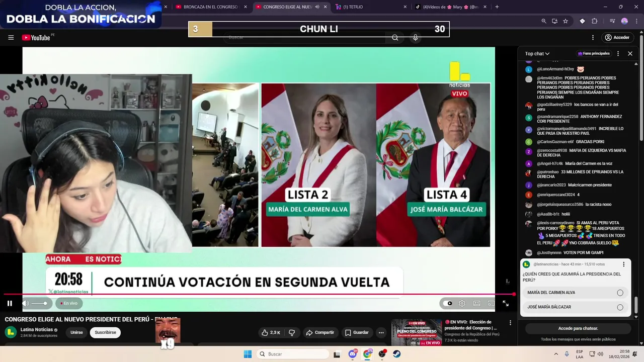Open the Latina Noticias channel avatar
Image resolution: width=644 pixels, height=362 pixels.
pos(11,332)
